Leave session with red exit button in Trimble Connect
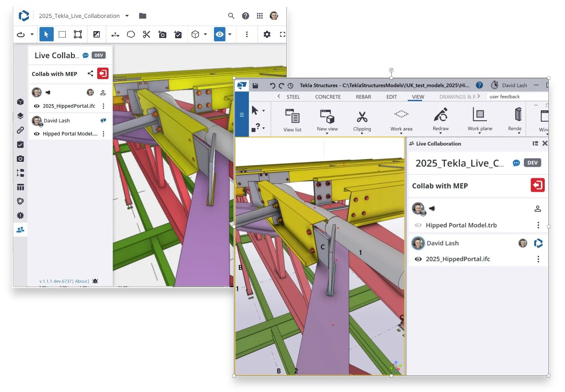This screenshot has height=392, width=565. 103,73
